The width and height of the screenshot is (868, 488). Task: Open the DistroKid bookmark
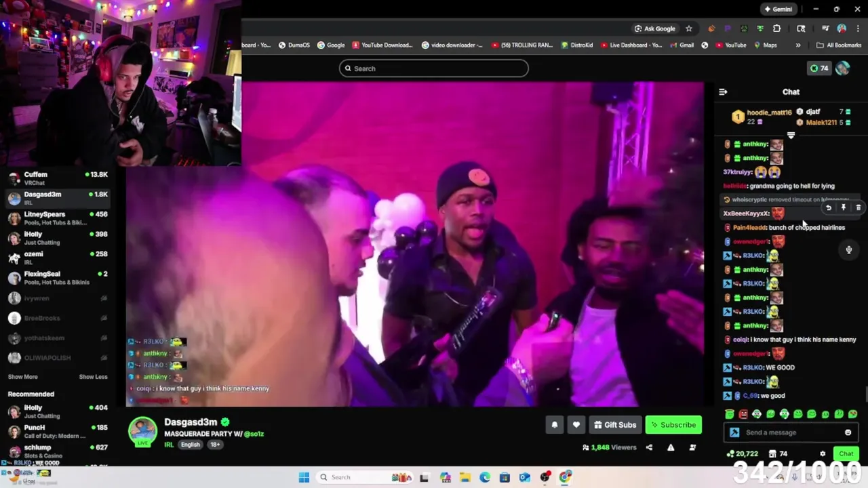point(577,45)
